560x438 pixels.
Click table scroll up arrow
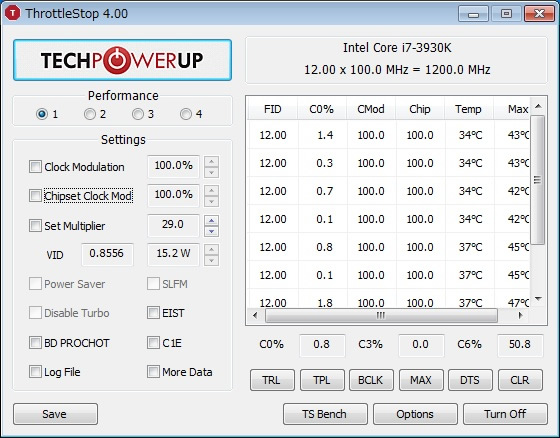[538, 106]
